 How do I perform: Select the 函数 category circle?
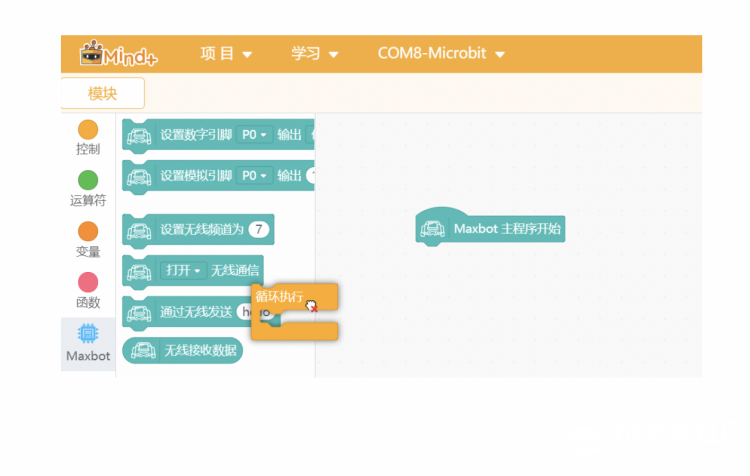pos(88,282)
